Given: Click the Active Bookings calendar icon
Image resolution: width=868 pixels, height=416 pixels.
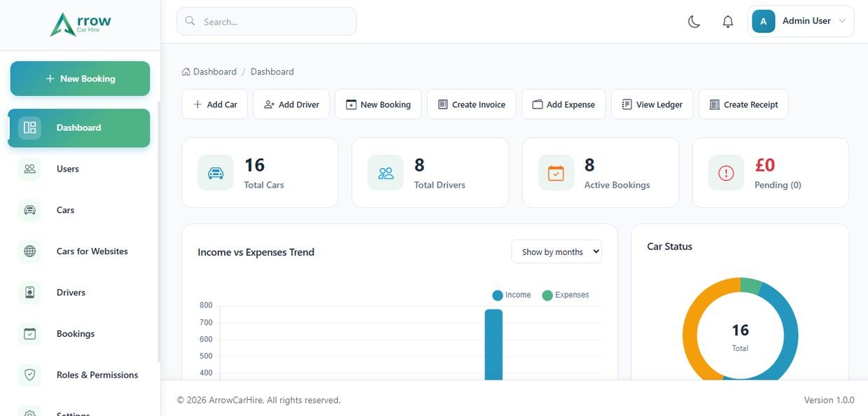Looking at the screenshot, I should point(556,173).
